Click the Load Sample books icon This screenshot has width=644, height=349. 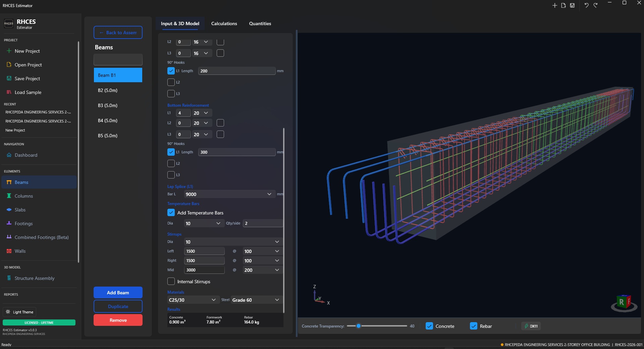coord(9,92)
